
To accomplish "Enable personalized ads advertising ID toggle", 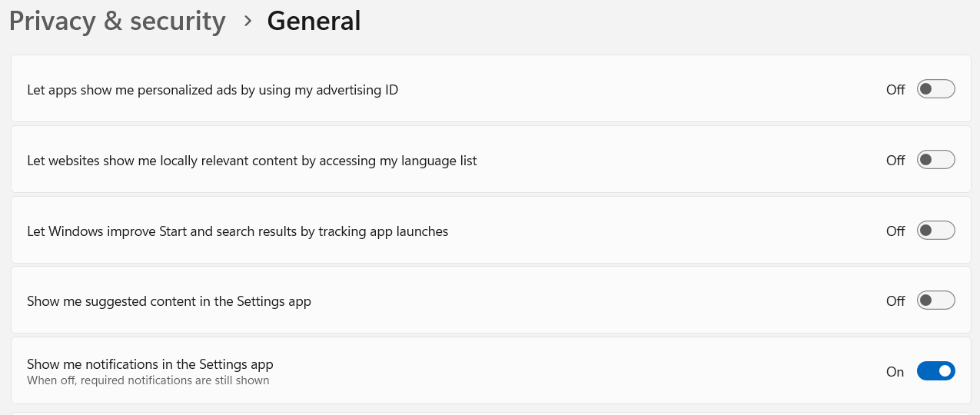I will pos(935,89).
